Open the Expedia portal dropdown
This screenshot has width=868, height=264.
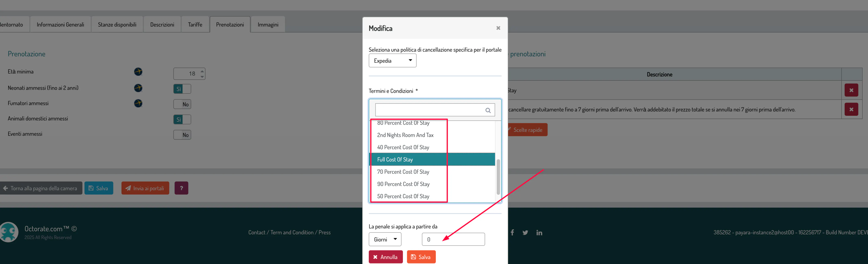point(392,61)
